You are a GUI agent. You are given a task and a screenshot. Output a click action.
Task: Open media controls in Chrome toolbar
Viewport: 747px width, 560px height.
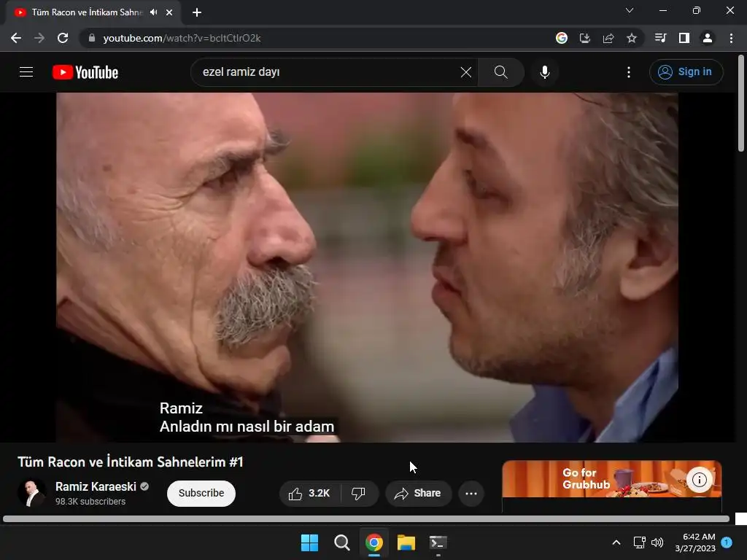pos(661,38)
